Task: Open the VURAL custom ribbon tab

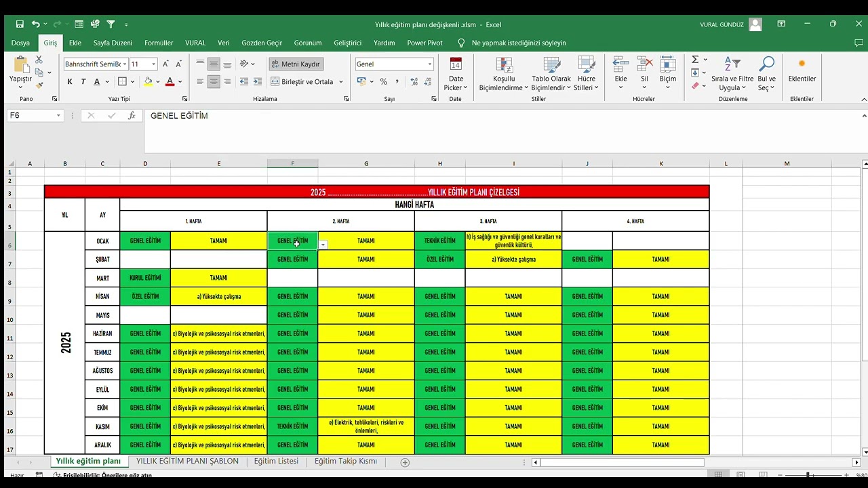Action: pyautogui.click(x=195, y=43)
